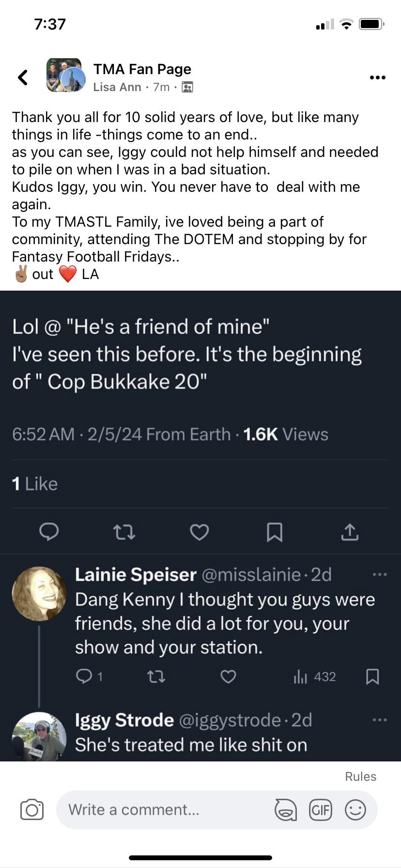Tap the camera icon to attach photo
Screen dimensions: 401x868
coord(32,810)
